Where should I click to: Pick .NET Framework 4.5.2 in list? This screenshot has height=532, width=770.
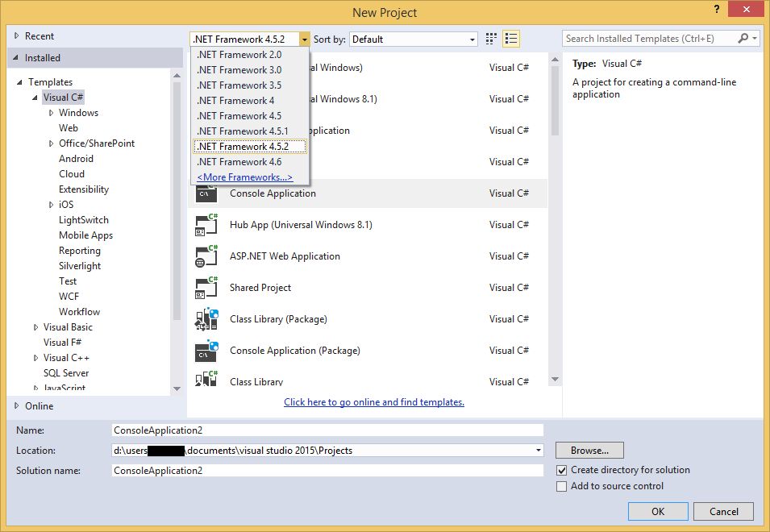pos(250,146)
